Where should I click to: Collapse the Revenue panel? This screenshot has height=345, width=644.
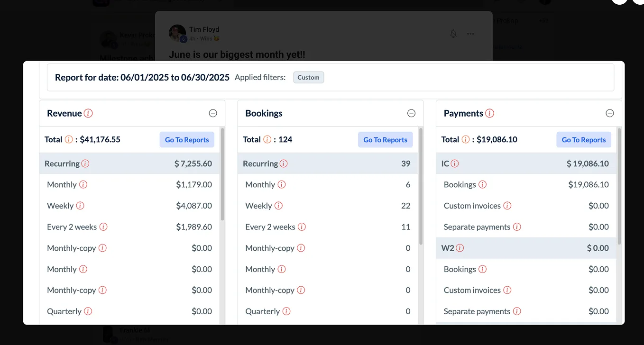tap(213, 113)
